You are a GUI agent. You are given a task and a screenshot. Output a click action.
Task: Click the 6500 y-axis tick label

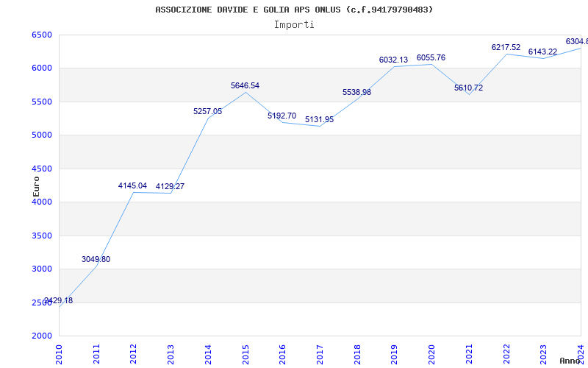42,35
